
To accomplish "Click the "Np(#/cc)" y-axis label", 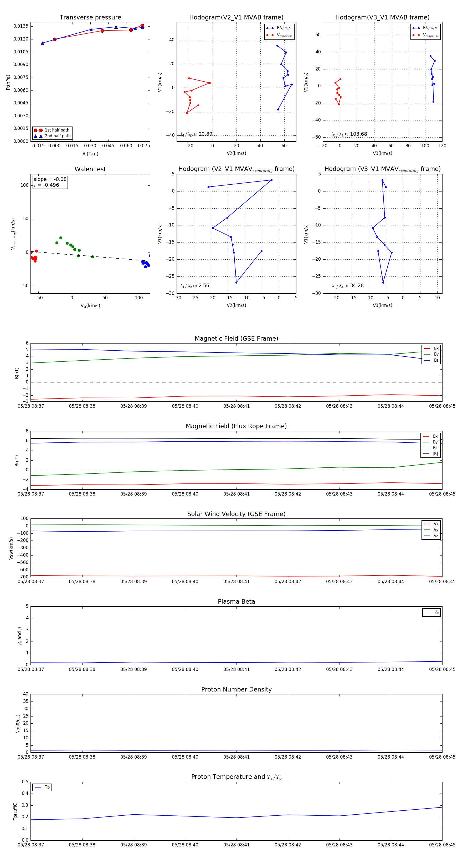I will [18, 724].
